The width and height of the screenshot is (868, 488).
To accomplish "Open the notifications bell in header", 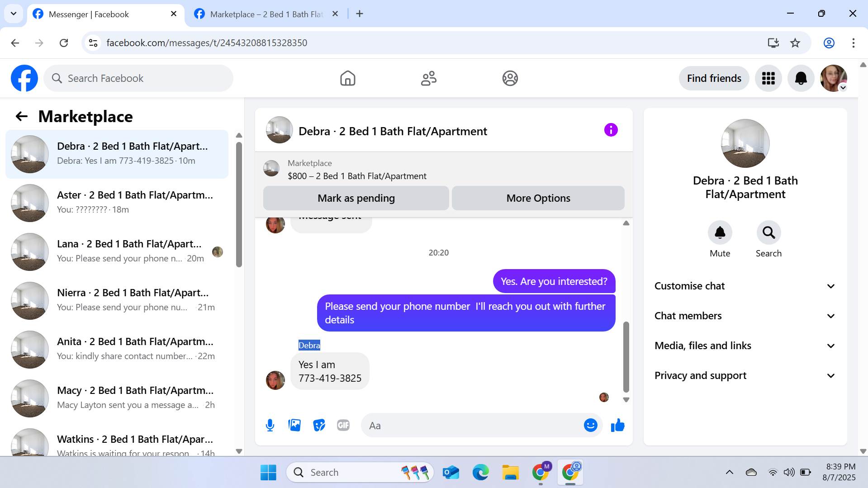I will pyautogui.click(x=801, y=78).
